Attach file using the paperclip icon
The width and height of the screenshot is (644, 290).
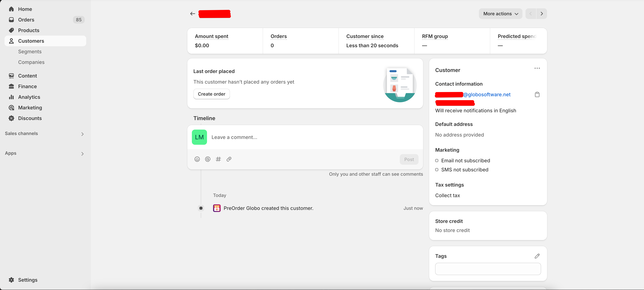pos(229,159)
